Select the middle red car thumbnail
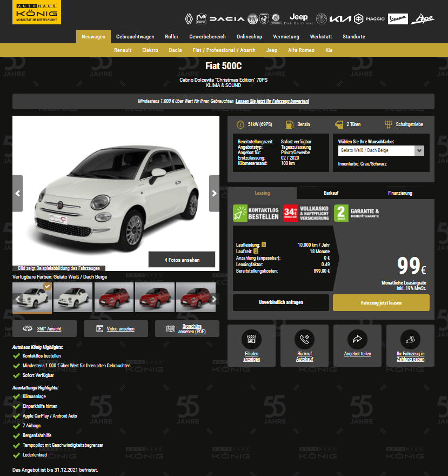Image resolution: width=448 pixels, height=476 pixels. click(155, 297)
